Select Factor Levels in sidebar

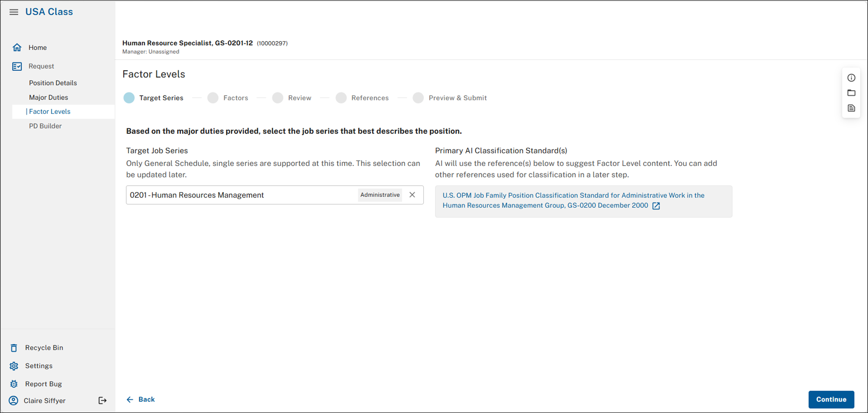pyautogui.click(x=49, y=111)
